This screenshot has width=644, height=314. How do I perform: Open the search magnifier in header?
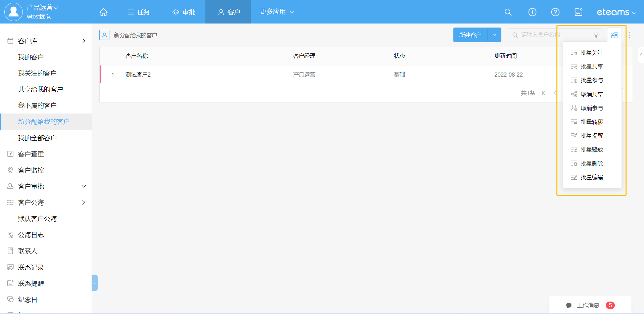(508, 12)
